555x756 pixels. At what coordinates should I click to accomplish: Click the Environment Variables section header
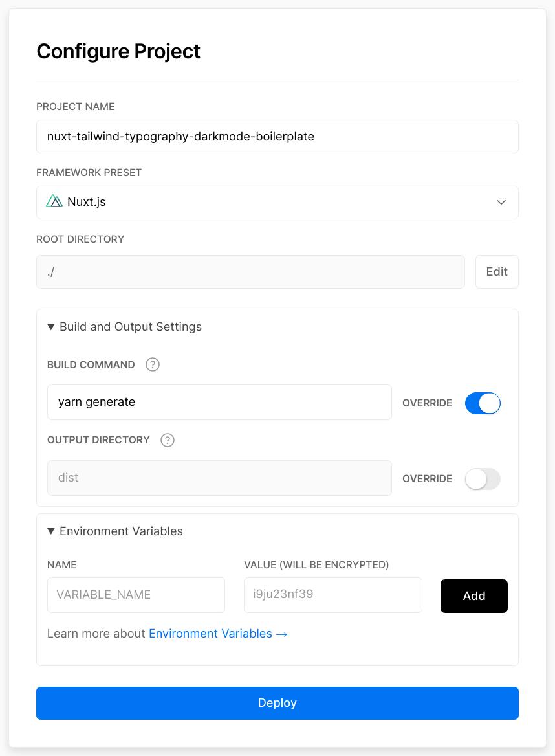coord(115,531)
